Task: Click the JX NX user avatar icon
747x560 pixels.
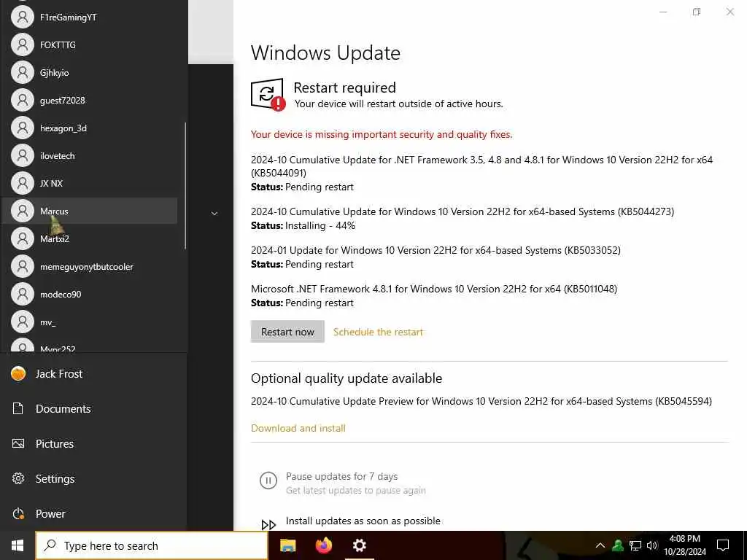Action: 23,183
